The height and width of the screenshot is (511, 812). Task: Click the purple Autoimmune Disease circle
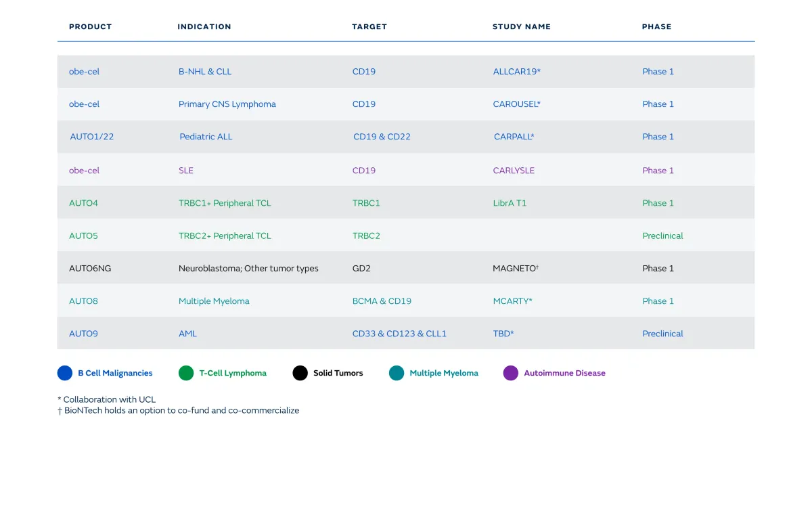click(511, 373)
